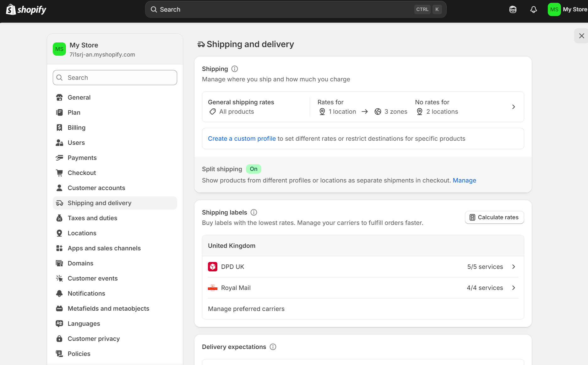The image size is (588, 365).
Task: Click the DPD UK carrier logo
Action: tap(213, 266)
